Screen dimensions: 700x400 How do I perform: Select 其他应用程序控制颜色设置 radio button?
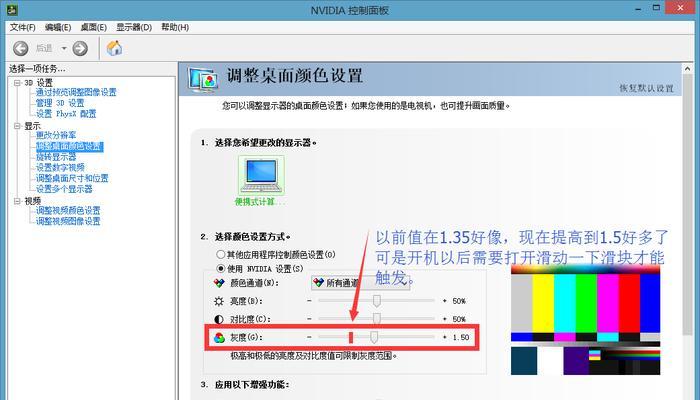[x=221, y=254]
